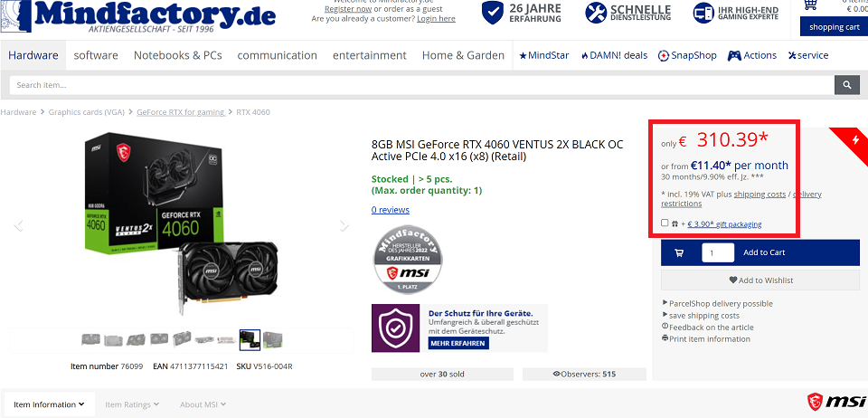Expand the About MSI tab
The width and height of the screenshot is (868, 418).
coord(203,404)
